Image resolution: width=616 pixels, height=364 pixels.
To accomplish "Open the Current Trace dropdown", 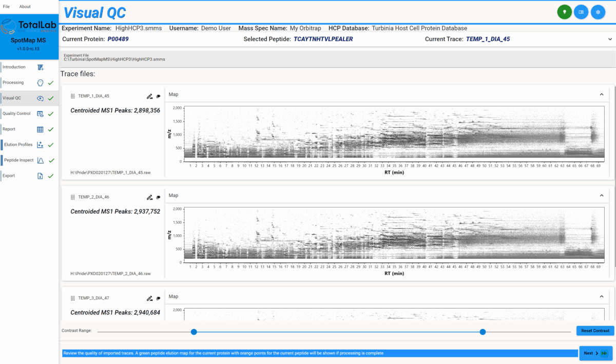I will point(610,39).
